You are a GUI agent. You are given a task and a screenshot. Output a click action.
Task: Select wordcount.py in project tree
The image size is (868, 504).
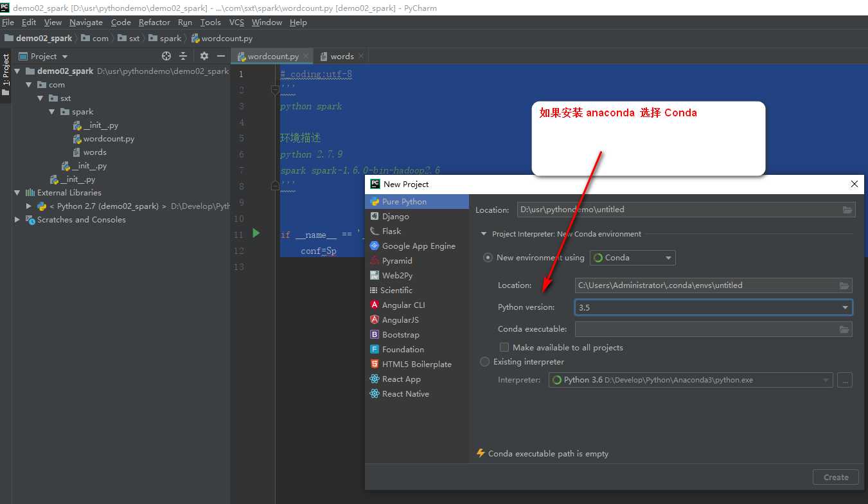click(103, 139)
